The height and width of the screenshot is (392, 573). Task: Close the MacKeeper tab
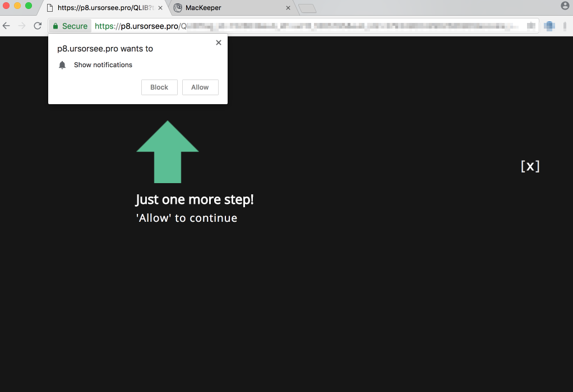(288, 8)
